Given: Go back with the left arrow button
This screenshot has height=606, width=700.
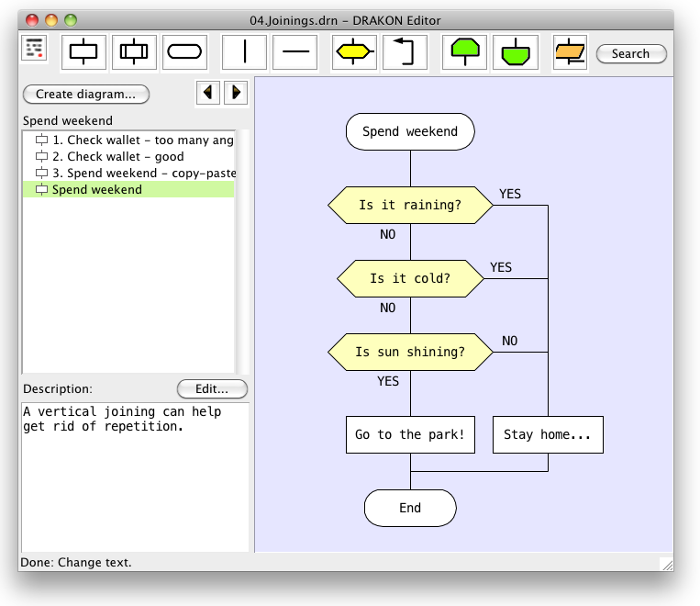Looking at the screenshot, I should click(x=208, y=92).
